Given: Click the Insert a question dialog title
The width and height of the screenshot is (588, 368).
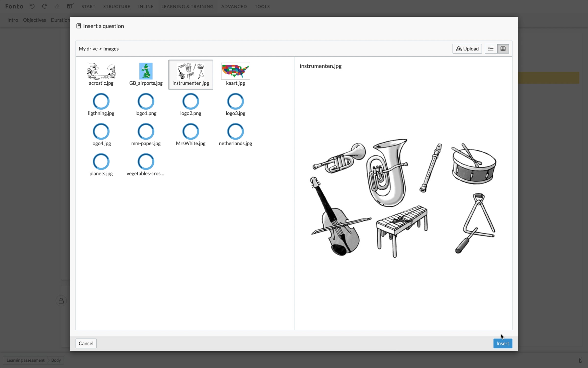Looking at the screenshot, I should [103, 26].
